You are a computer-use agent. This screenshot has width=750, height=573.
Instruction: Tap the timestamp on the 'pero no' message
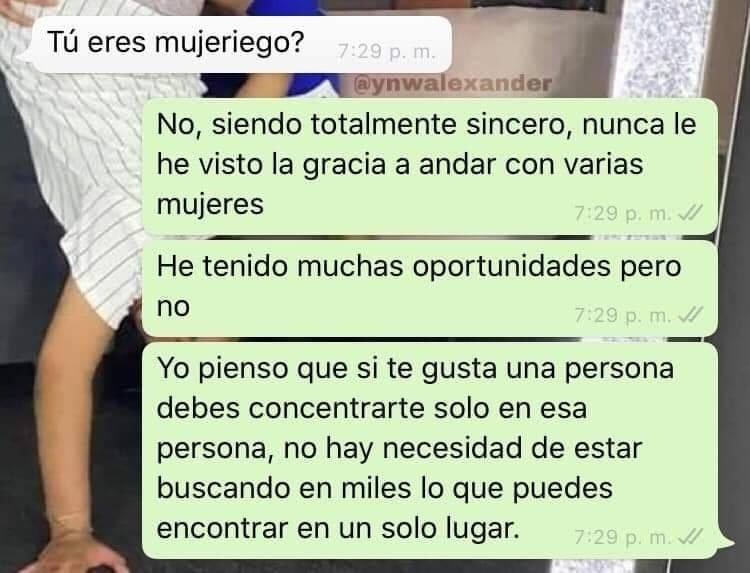(x=623, y=315)
